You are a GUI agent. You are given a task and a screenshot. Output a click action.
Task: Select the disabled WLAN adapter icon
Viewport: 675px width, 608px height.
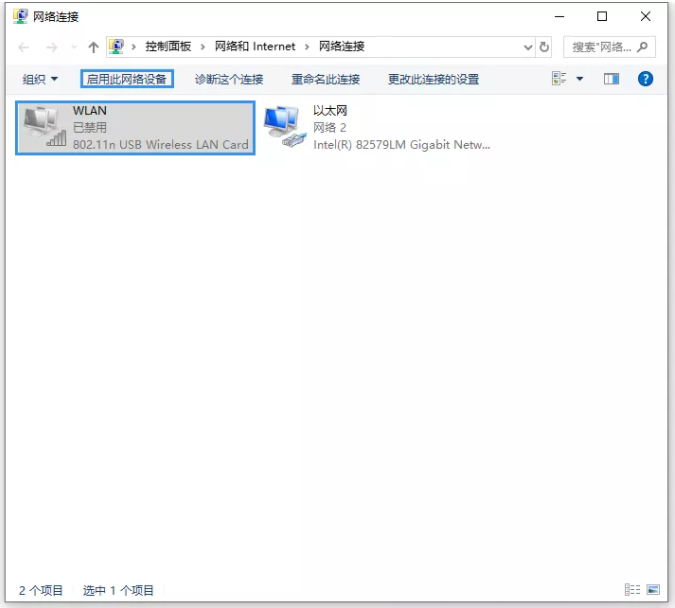click(x=45, y=126)
